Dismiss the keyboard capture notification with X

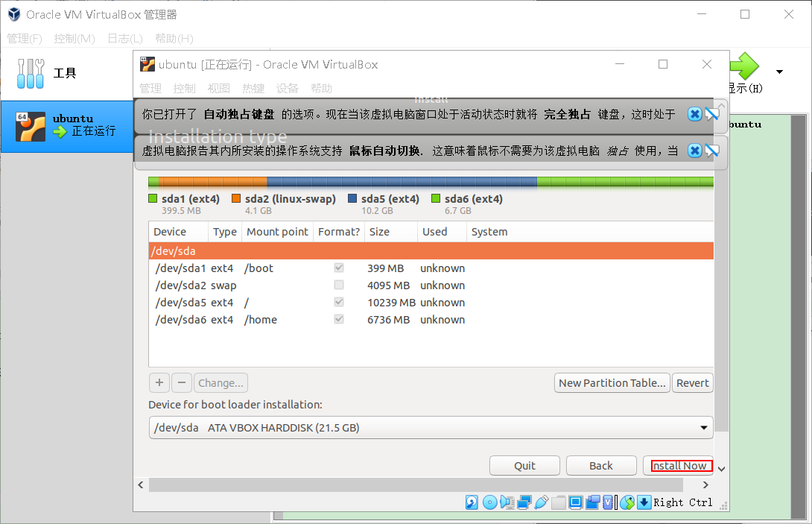point(694,114)
